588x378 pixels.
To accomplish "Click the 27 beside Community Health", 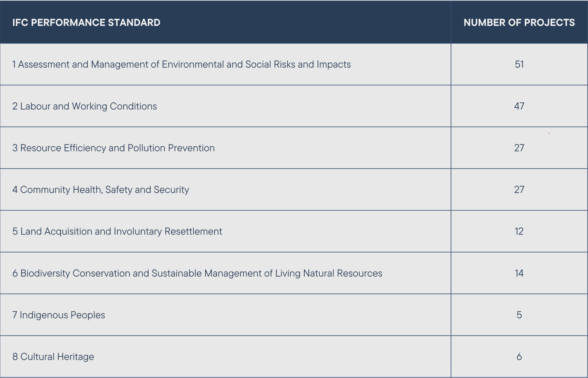I will click(x=519, y=190).
